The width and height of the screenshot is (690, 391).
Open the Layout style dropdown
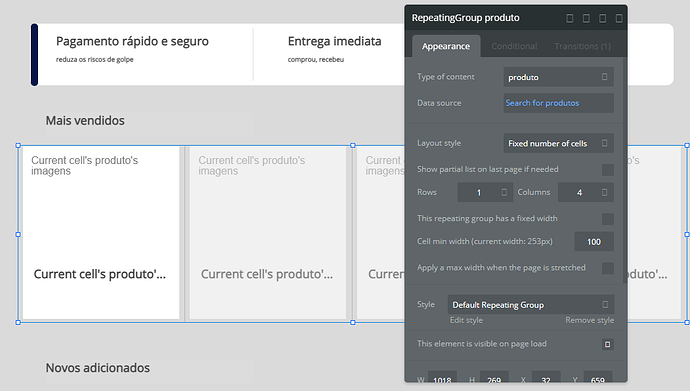point(558,143)
